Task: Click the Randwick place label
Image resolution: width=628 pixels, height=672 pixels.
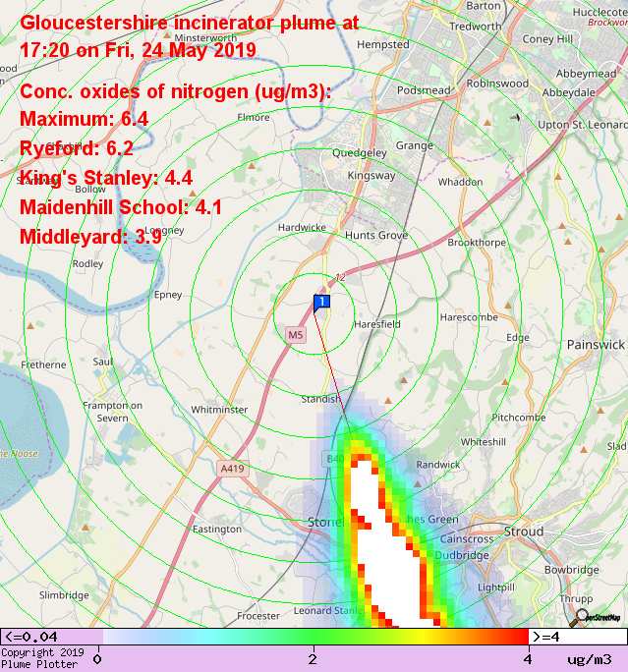Action: tap(438, 465)
